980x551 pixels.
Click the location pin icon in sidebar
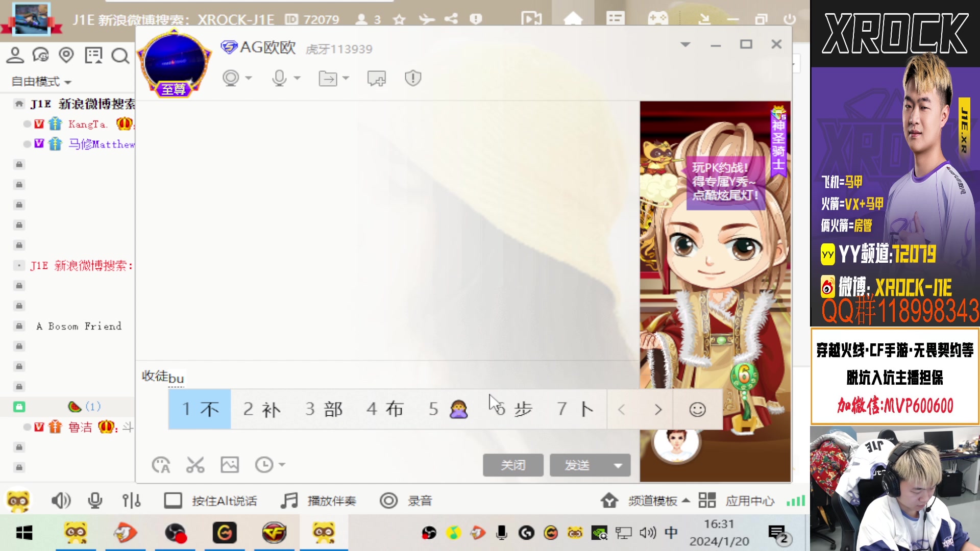coord(66,55)
